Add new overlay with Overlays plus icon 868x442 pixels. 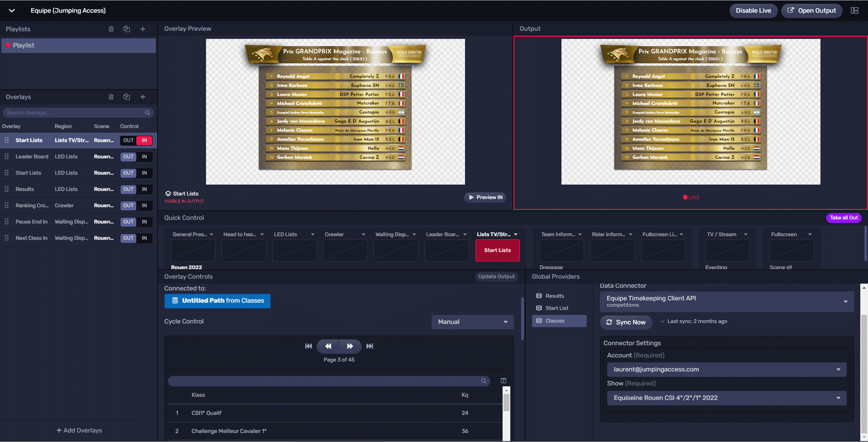(143, 97)
